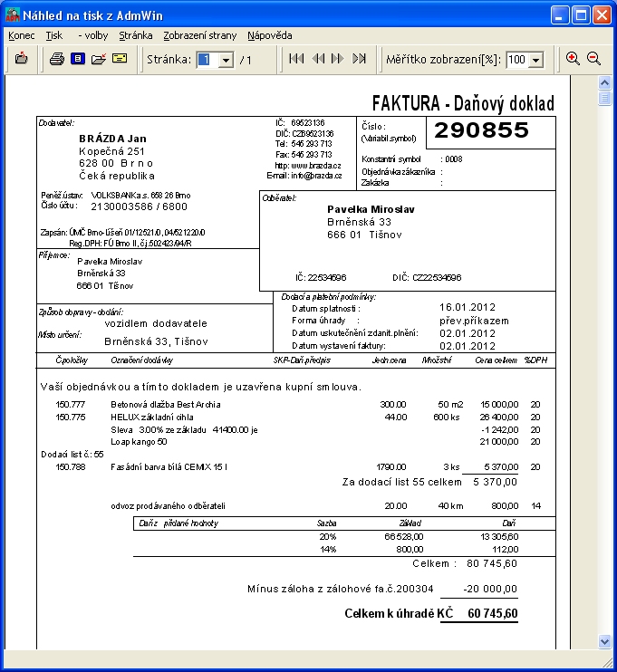This screenshot has height=672, width=617.
Task: Click the scrollbar down arrow
Action: (604, 641)
